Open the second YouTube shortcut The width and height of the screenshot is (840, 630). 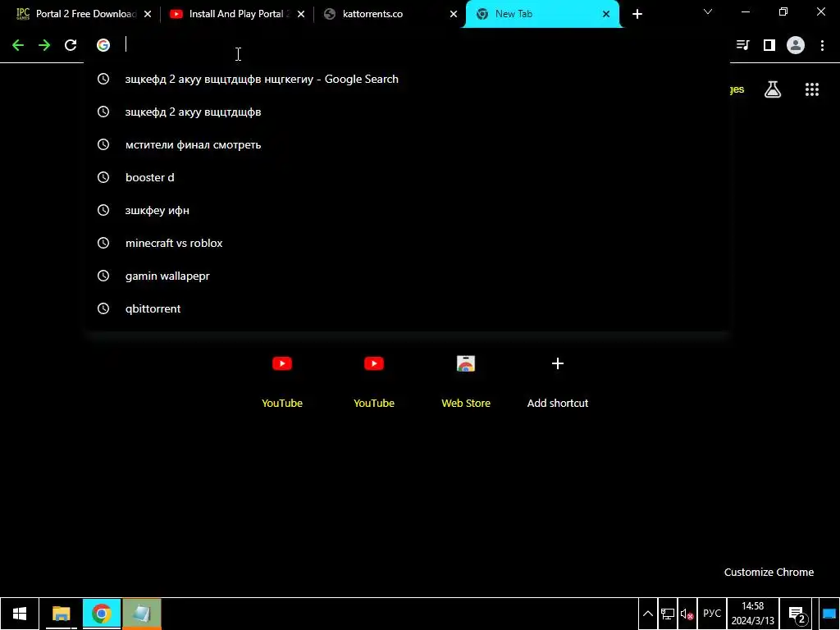click(374, 381)
